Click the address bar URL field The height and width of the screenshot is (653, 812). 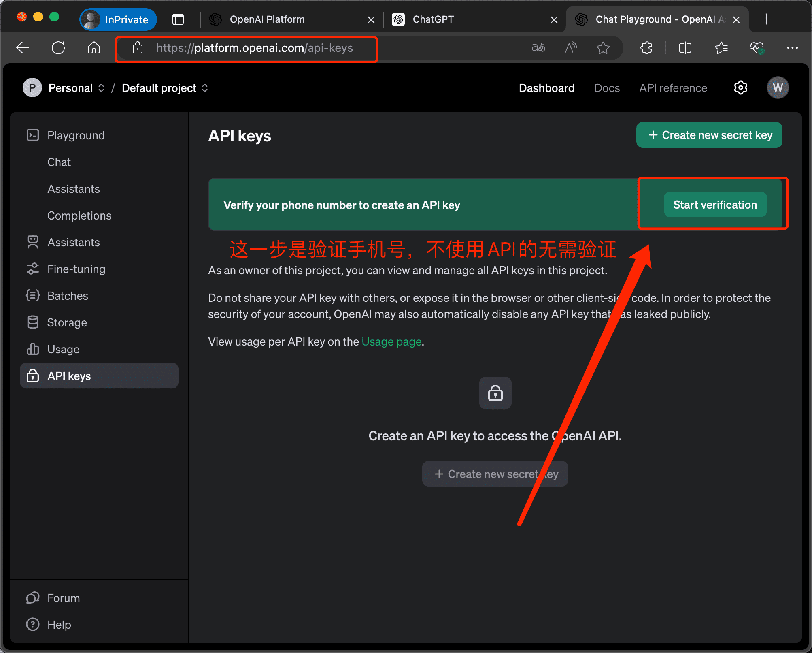(x=254, y=48)
